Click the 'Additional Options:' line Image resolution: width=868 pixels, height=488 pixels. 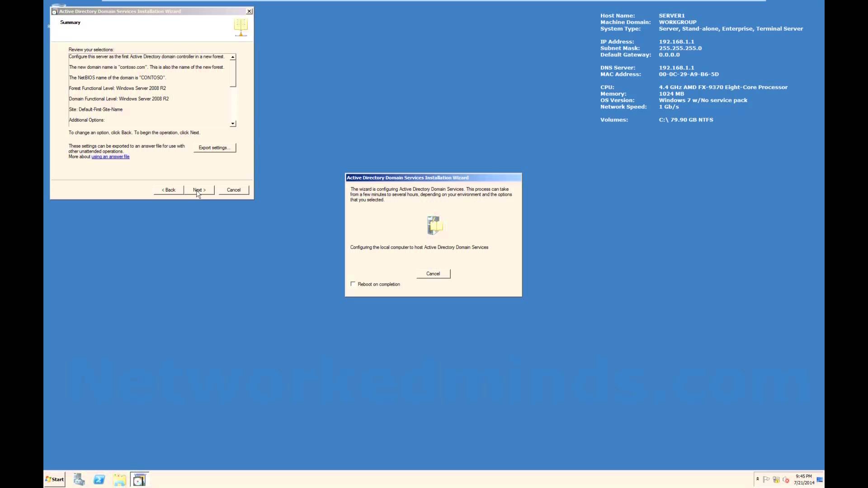pos(87,120)
